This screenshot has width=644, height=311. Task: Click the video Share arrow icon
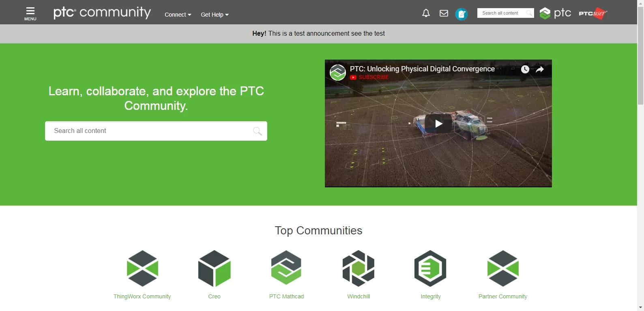[x=540, y=69]
